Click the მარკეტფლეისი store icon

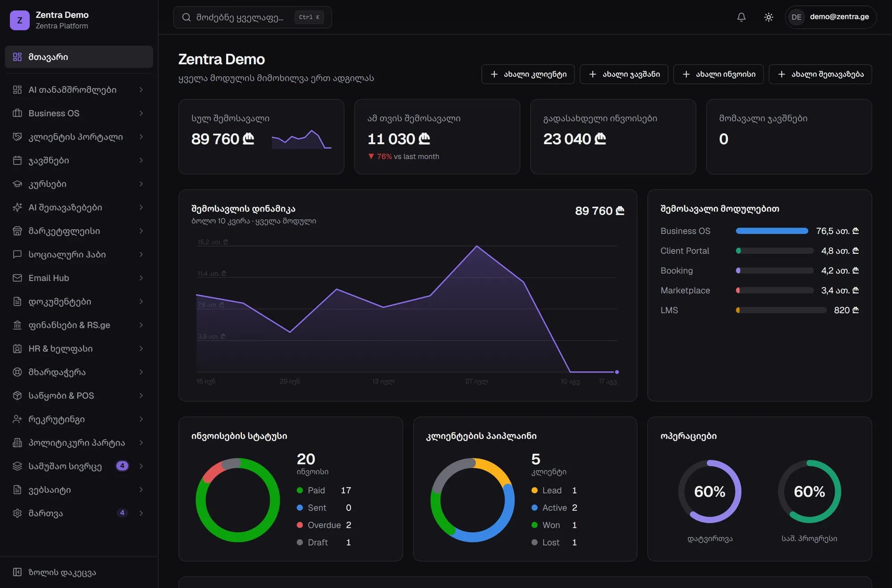coord(17,231)
